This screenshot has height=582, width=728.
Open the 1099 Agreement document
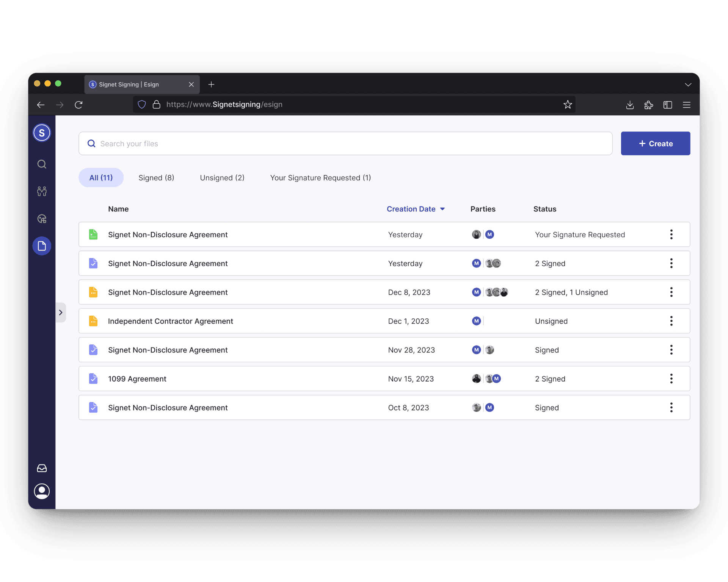click(137, 379)
